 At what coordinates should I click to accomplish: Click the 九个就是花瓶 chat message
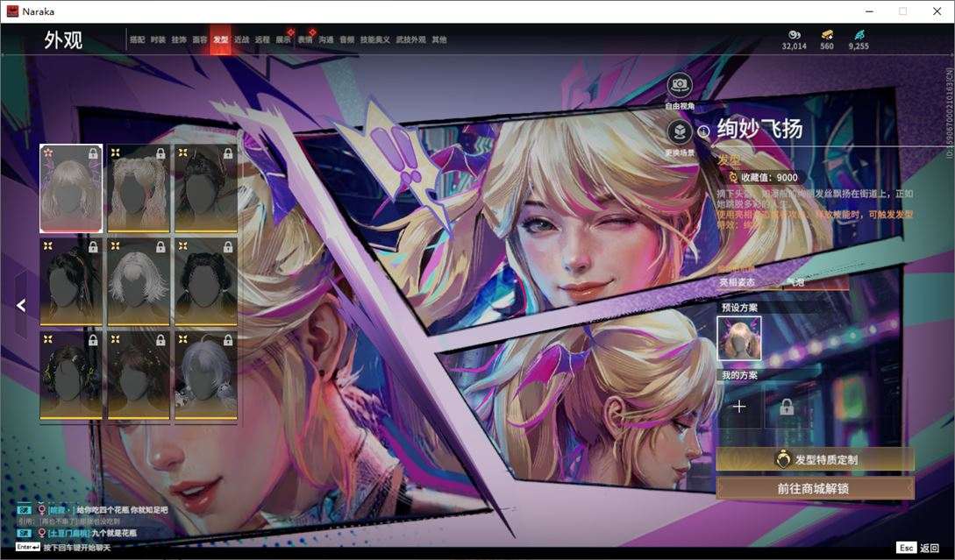pyautogui.click(x=114, y=533)
